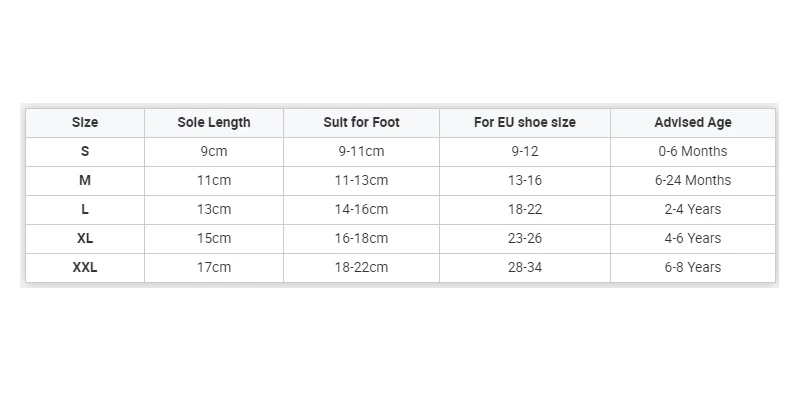Select the XL size row label
The image size is (800, 400).
(85, 239)
